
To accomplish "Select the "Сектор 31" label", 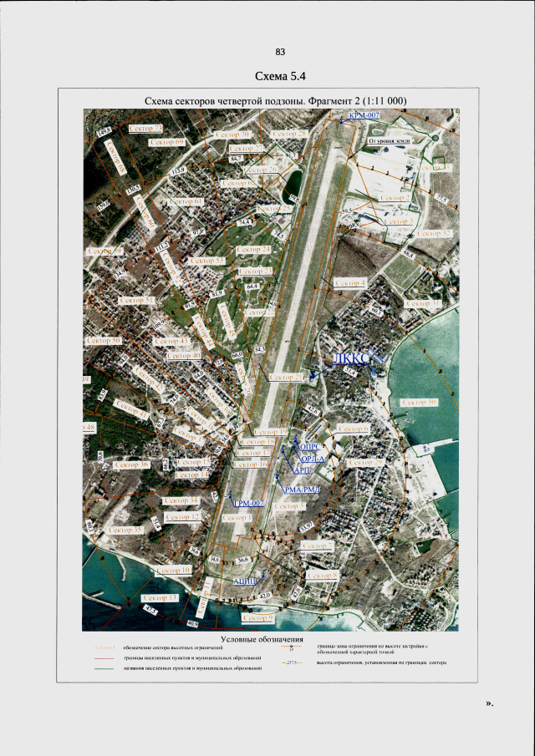I will coord(424,303).
